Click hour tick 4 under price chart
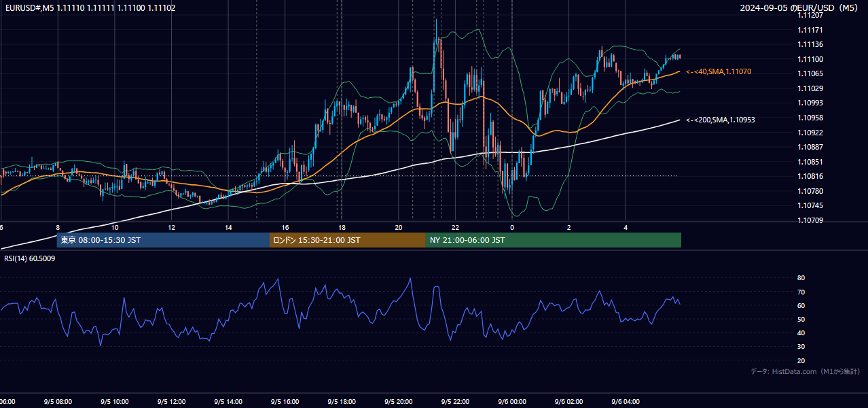Image resolution: width=868 pixels, height=408 pixels. click(626, 227)
